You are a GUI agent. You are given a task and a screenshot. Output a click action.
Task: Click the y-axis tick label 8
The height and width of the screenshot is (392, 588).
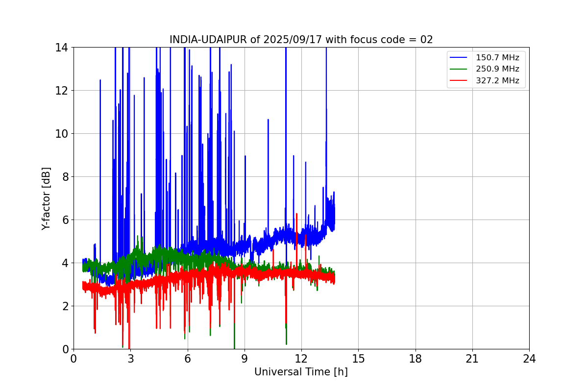pos(65,177)
